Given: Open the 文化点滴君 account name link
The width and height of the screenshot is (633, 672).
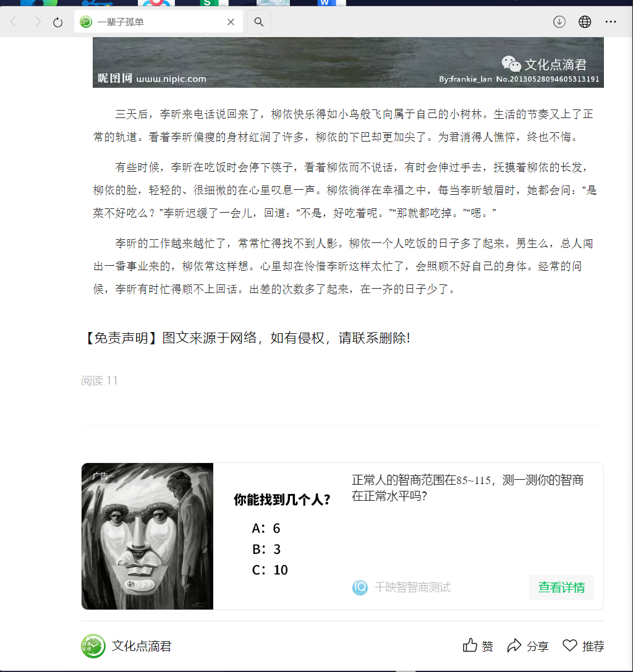Looking at the screenshot, I should (142, 646).
